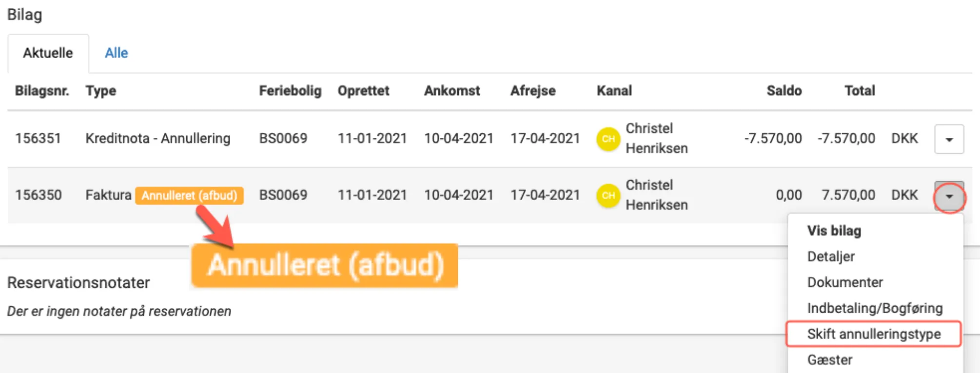Click the Saldo column header

coord(784,91)
